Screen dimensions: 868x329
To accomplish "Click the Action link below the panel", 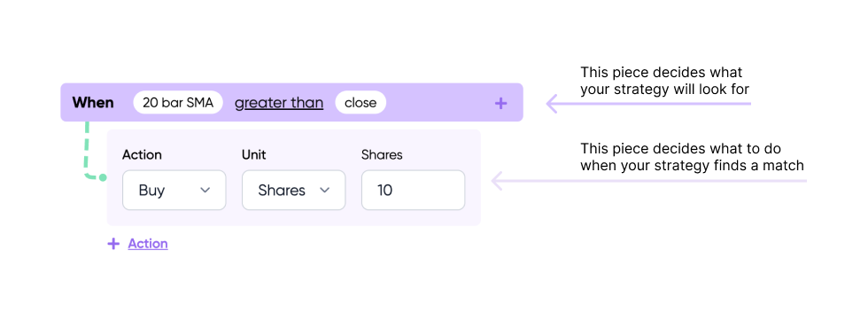I will click(148, 244).
